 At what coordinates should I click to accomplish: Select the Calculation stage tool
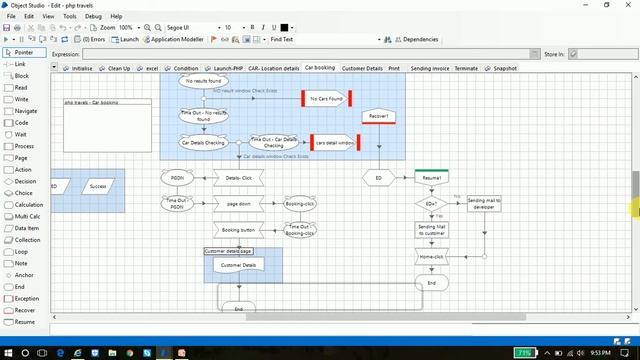point(24,205)
